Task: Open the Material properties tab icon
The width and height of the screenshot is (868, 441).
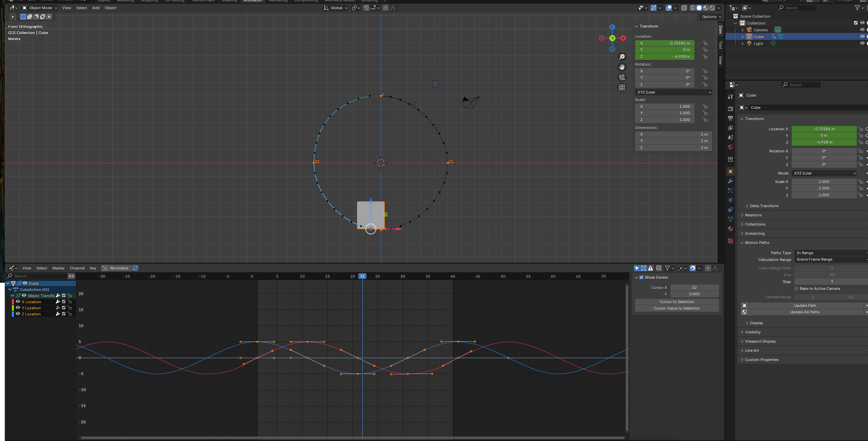Action: pos(730,229)
